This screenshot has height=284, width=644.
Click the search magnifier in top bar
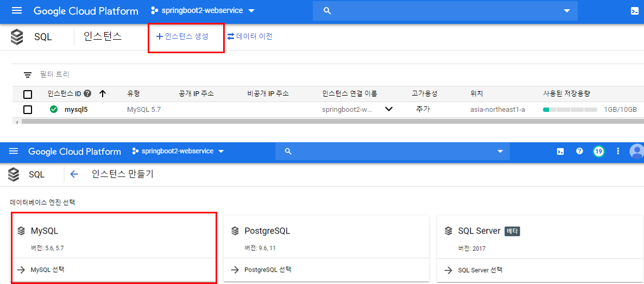tap(327, 11)
